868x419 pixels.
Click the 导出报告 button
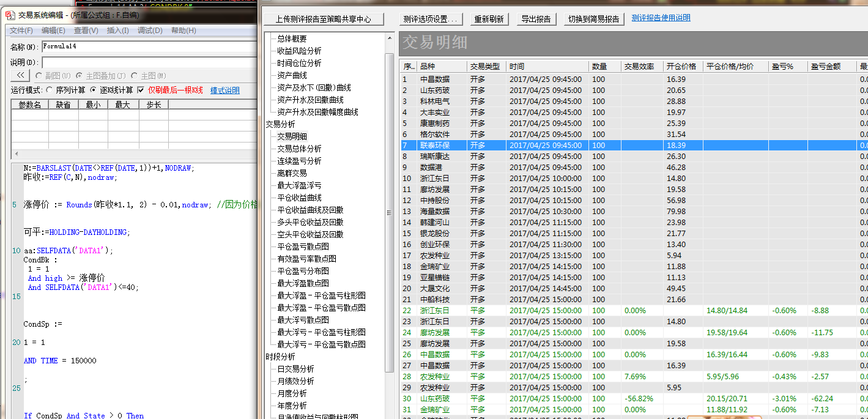click(x=535, y=19)
